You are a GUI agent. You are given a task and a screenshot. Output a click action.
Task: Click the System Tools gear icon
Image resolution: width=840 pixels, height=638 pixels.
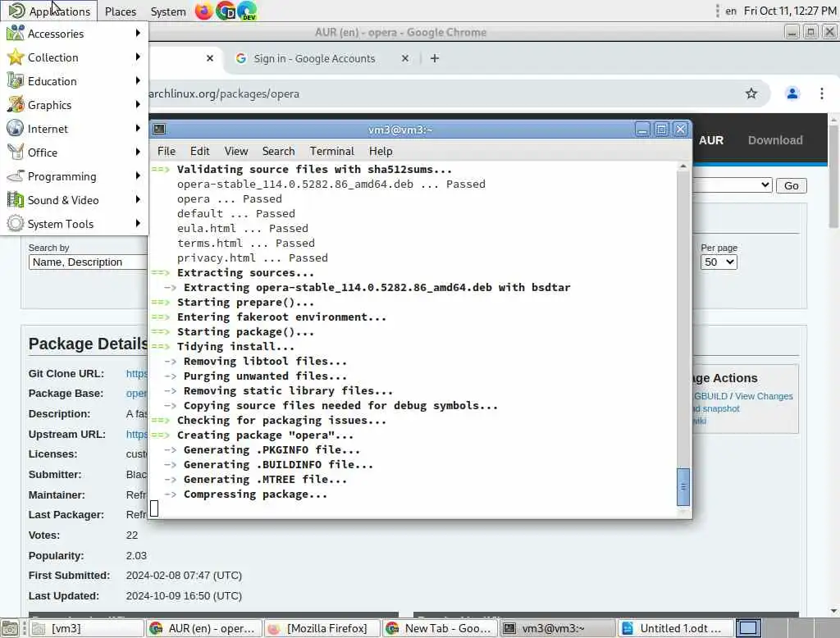[15, 223]
